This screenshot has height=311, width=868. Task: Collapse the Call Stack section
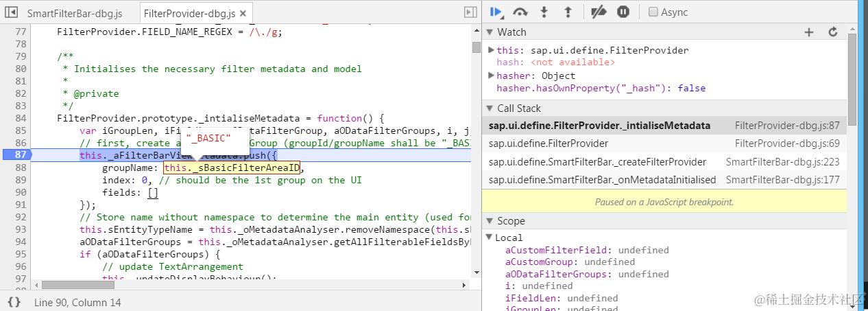(490, 108)
